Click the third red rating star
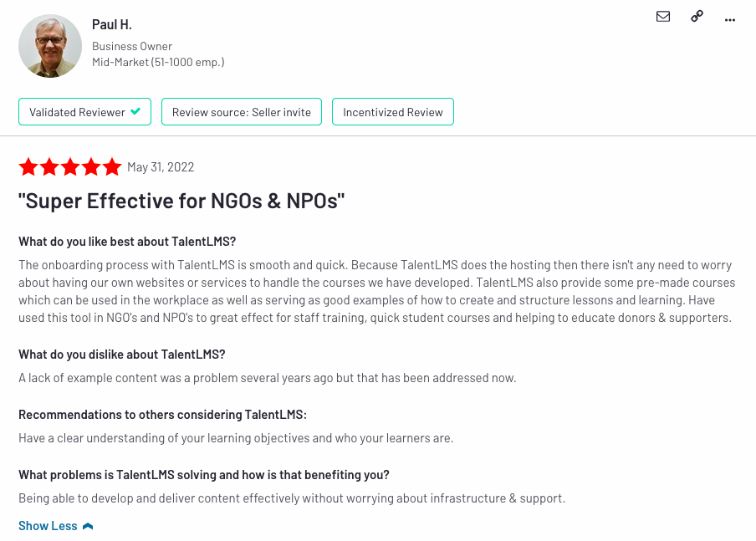Image resolution: width=756 pixels, height=541 pixels. point(70,167)
